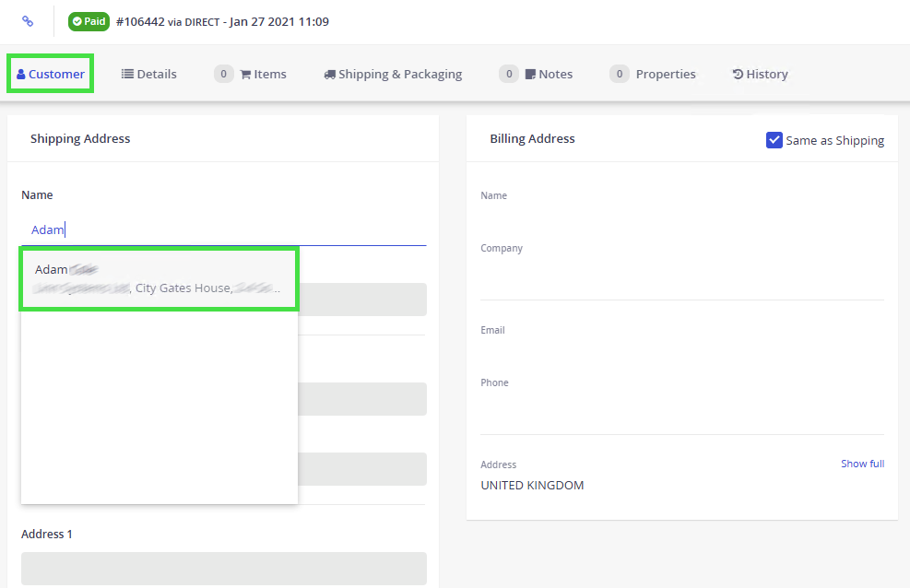Screen dimensions: 910x588
Task: Click the user icon on Customer tab
Action: pos(21,75)
